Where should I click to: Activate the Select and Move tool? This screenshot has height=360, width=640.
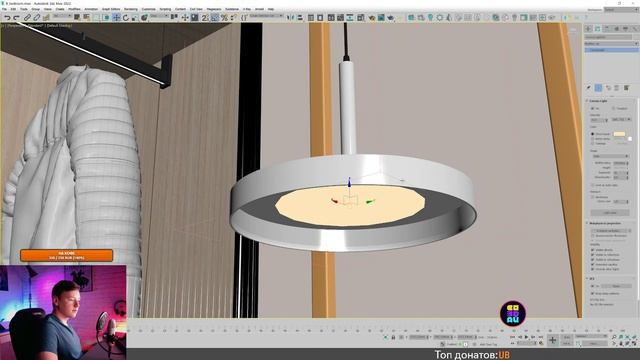116,18
